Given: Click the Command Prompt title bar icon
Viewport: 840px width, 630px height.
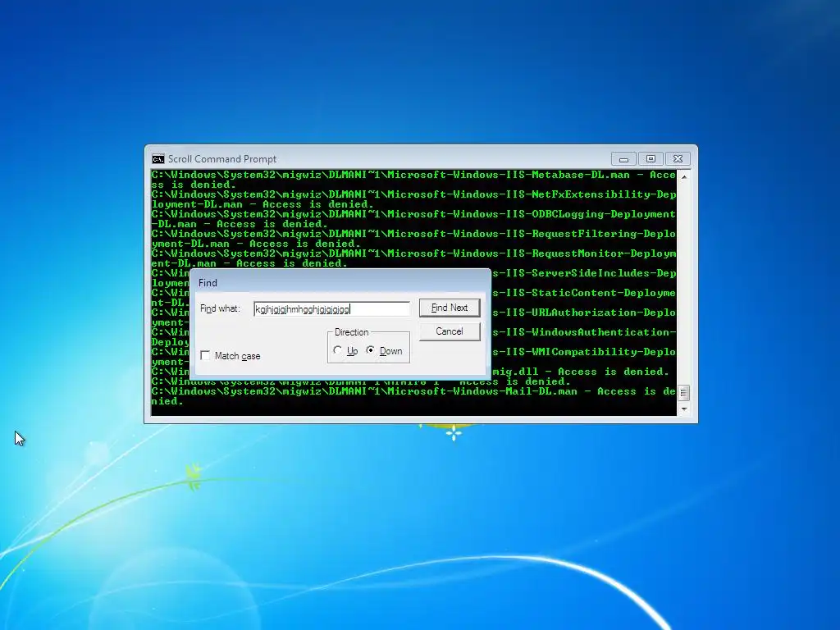Looking at the screenshot, I should click(158, 159).
